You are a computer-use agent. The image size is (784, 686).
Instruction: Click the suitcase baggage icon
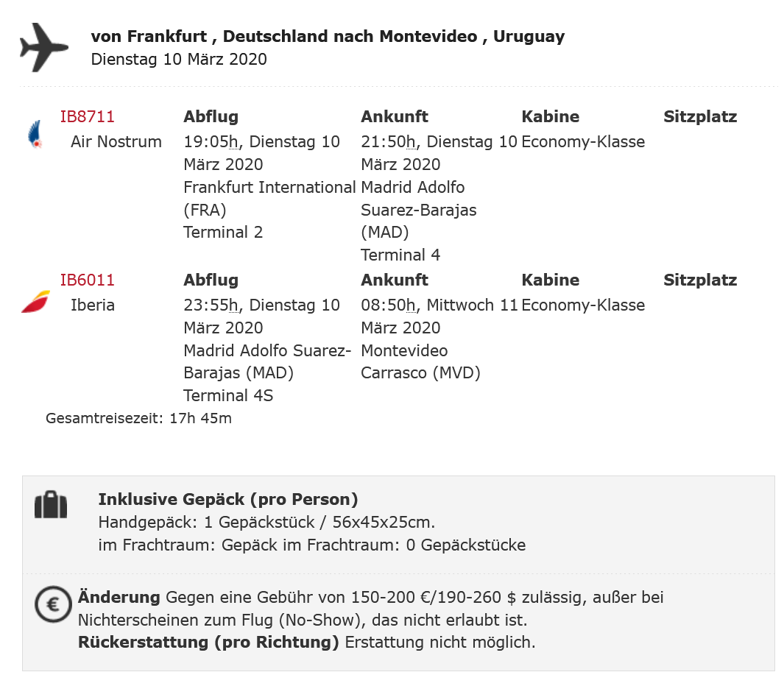[x=51, y=506]
